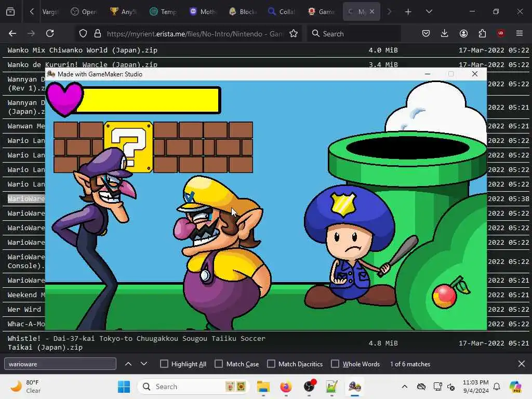The image size is (532, 399).
Task: Minimize the GameMaker: Studio game window
Action: pyautogui.click(x=428, y=74)
